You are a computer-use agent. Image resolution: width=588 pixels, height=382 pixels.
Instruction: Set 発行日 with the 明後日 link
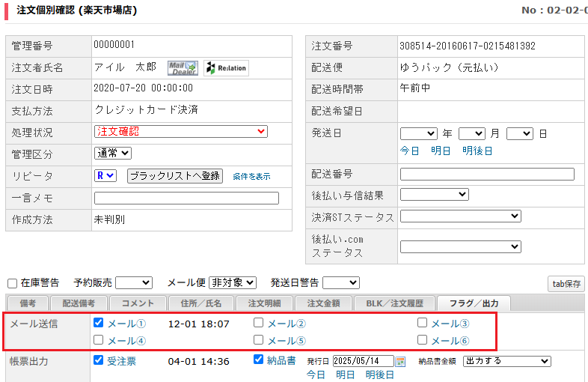(x=379, y=375)
